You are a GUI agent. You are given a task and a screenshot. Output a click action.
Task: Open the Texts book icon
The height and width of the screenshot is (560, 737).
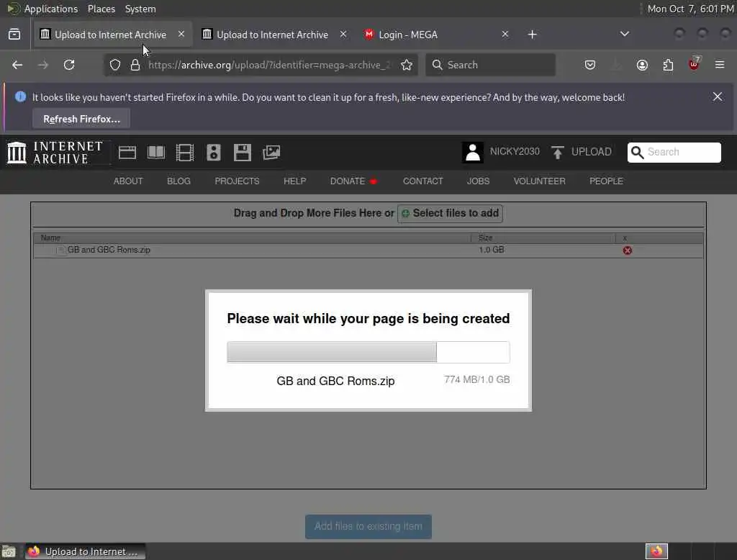[x=156, y=153]
